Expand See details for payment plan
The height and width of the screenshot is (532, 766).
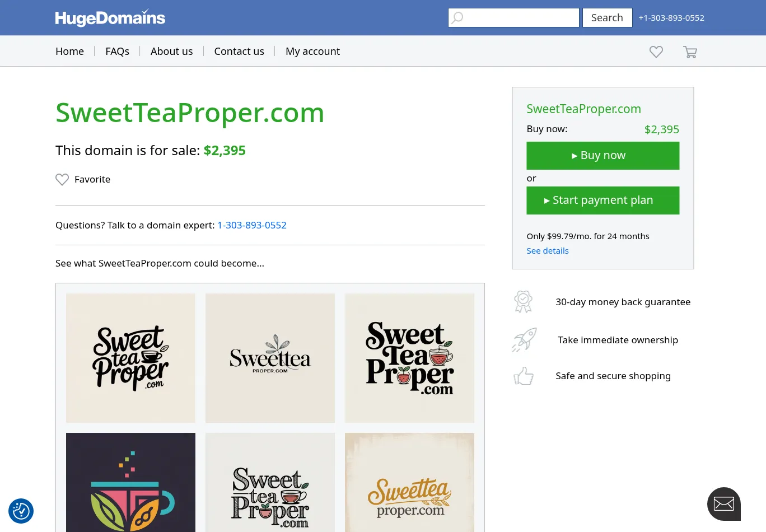(x=547, y=251)
